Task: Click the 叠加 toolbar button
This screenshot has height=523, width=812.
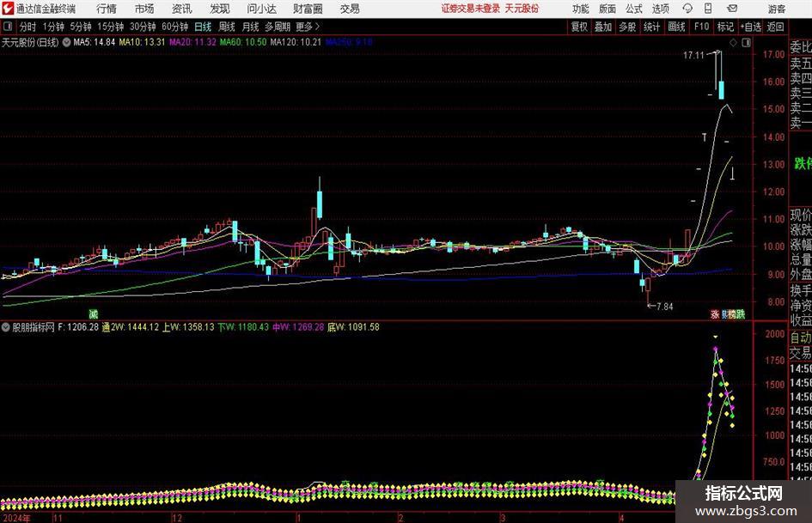Action: click(x=603, y=27)
